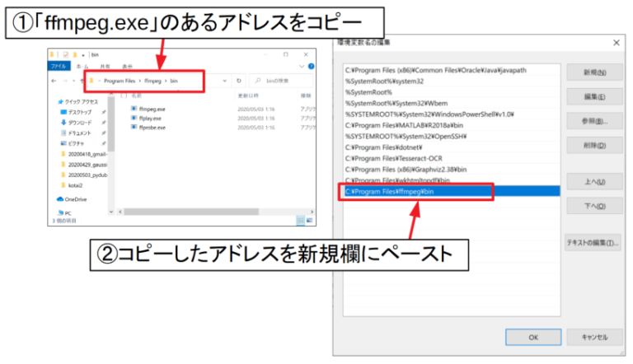Click the refresh icon beside address bar
Screen dimensions: 633x364
238,81
